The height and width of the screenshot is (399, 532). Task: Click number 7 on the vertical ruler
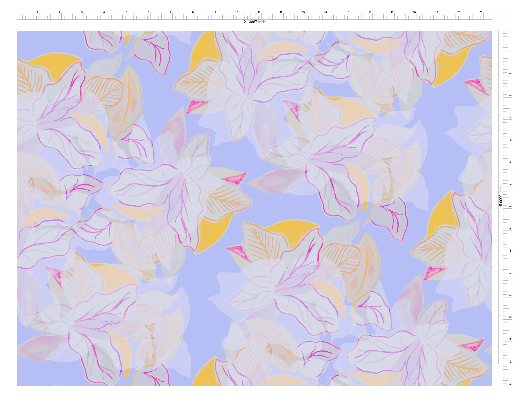510,184
